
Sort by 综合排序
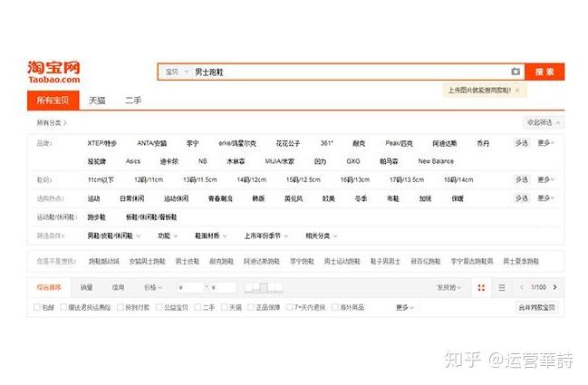click(49, 287)
